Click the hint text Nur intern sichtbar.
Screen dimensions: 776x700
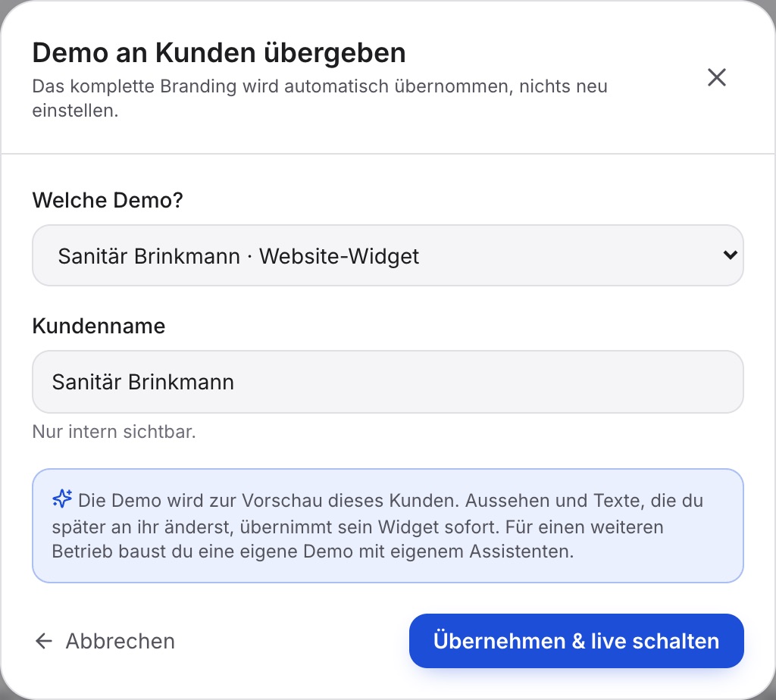coord(114,432)
